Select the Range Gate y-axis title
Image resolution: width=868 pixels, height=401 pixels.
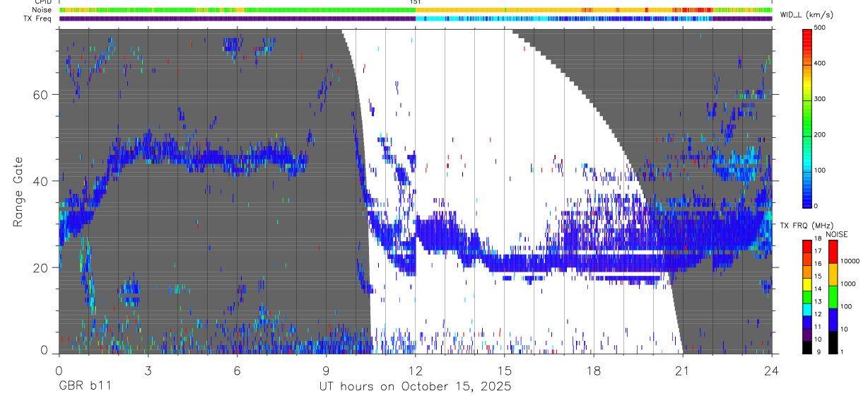point(18,191)
